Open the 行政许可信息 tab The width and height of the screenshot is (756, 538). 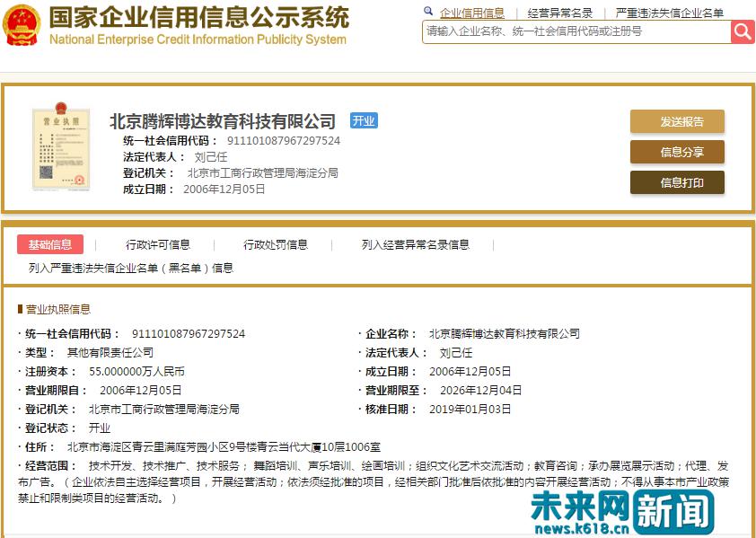(x=157, y=243)
